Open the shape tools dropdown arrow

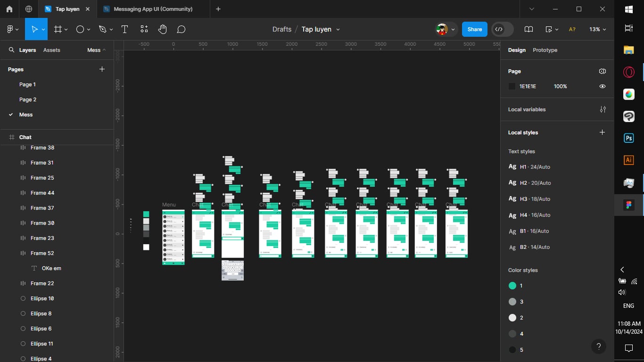tap(89, 29)
